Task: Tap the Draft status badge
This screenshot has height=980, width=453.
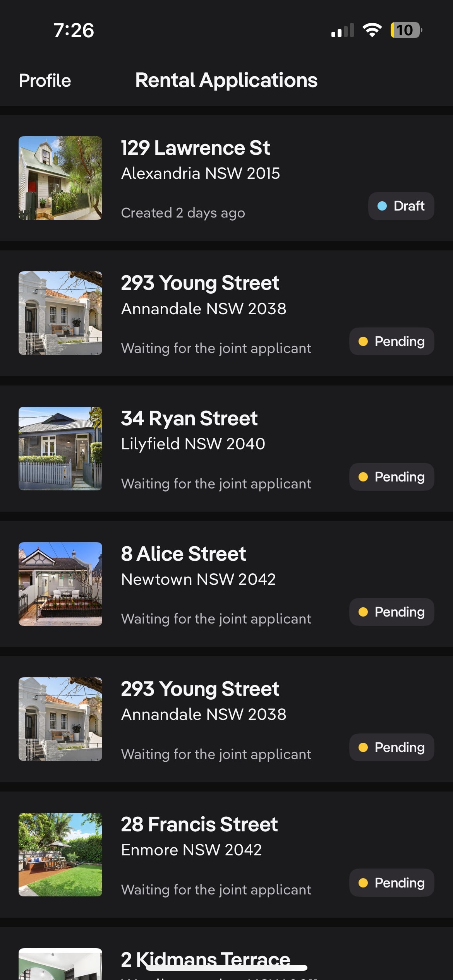Action: click(x=401, y=206)
